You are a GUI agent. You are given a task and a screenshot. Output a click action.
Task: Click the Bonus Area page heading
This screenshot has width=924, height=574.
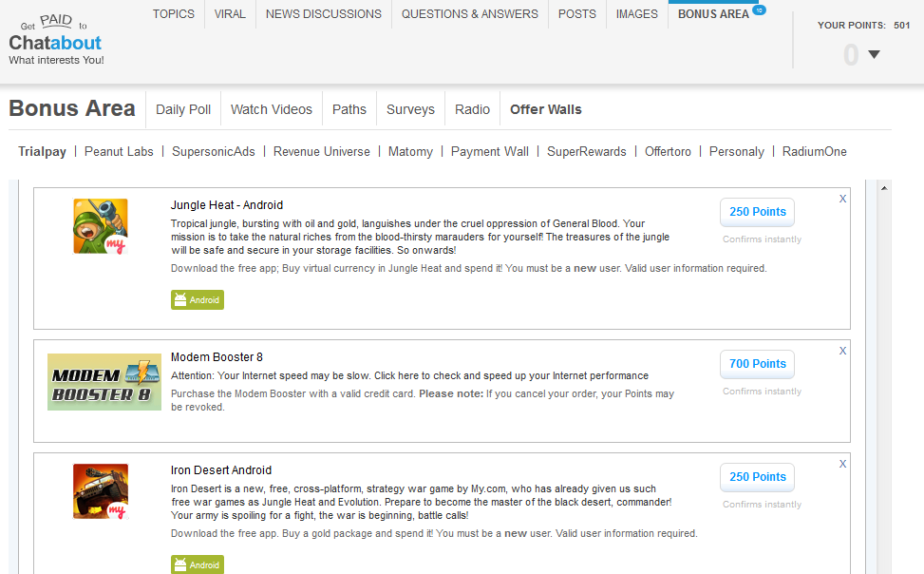point(72,108)
